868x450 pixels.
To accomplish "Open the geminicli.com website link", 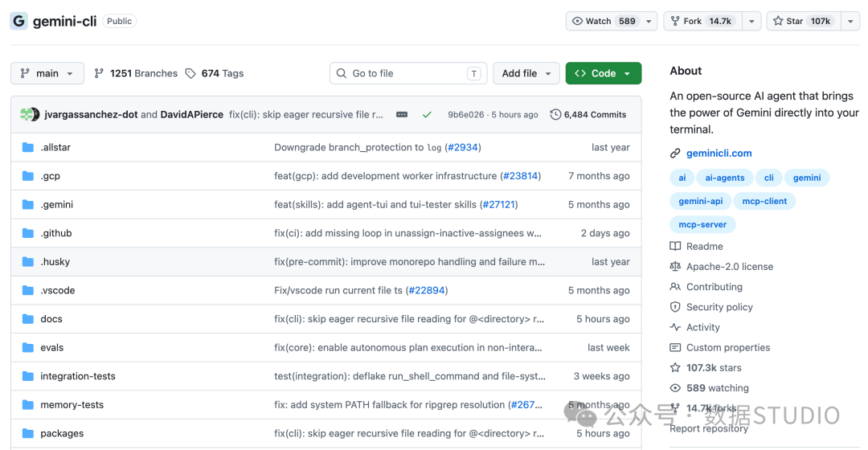I will pyautogui.click(x=719, y=153).
